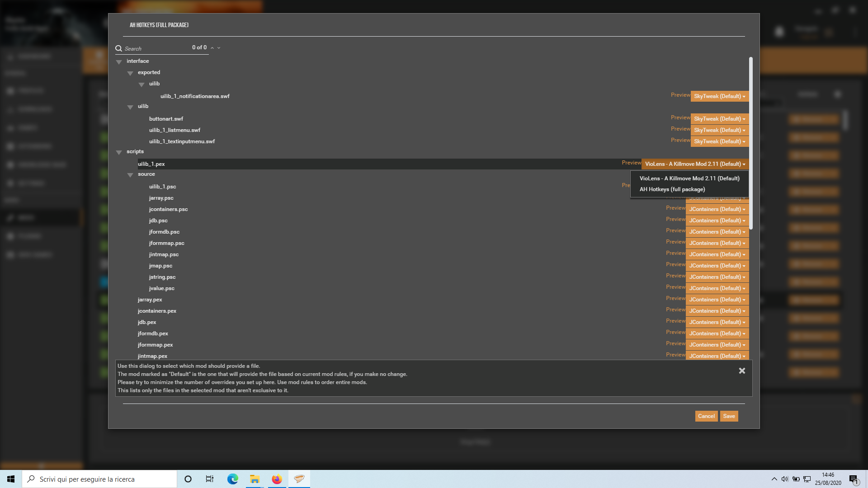Preview uilib_1_notificationarea.swf

pos(680,95)
